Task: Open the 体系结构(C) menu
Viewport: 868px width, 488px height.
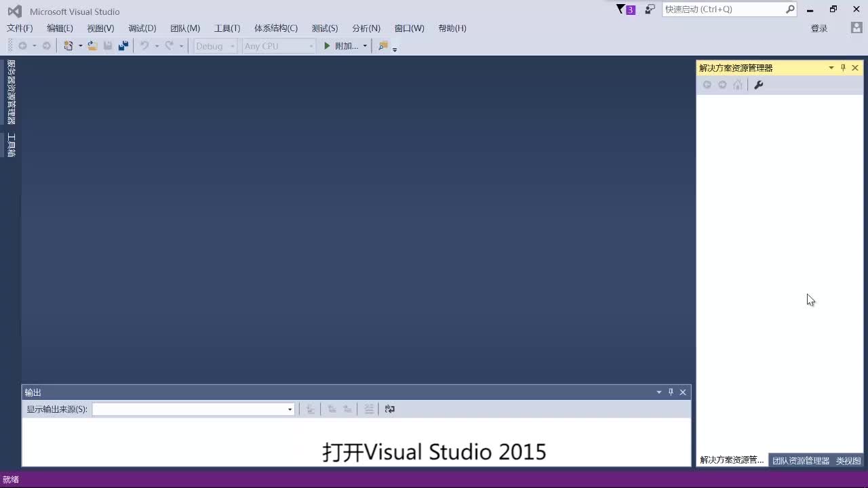Action: pos(276,28)
